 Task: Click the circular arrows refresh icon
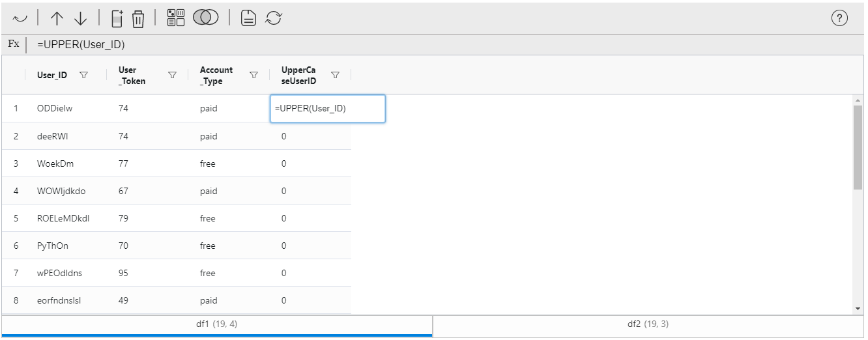(x=273, y=19)
